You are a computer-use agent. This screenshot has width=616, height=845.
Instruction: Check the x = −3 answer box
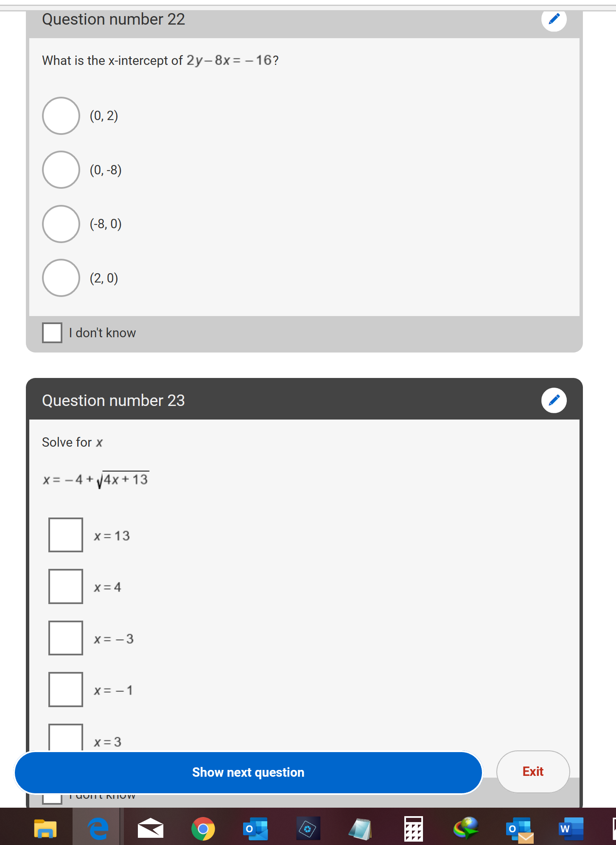pos(66,638)
